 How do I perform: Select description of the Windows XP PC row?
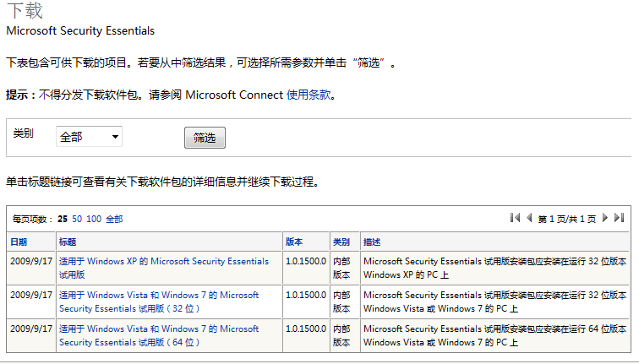(x=494, y=268)
